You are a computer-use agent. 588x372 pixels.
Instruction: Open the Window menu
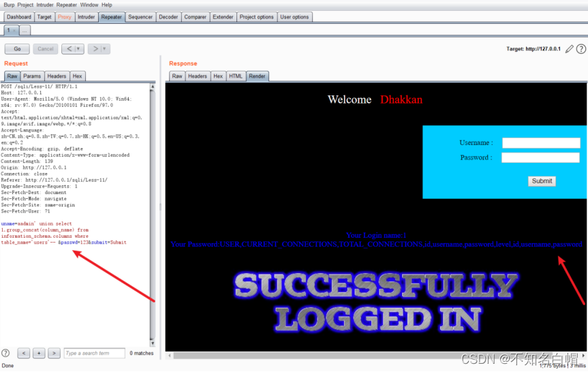[x=89, y=5]
